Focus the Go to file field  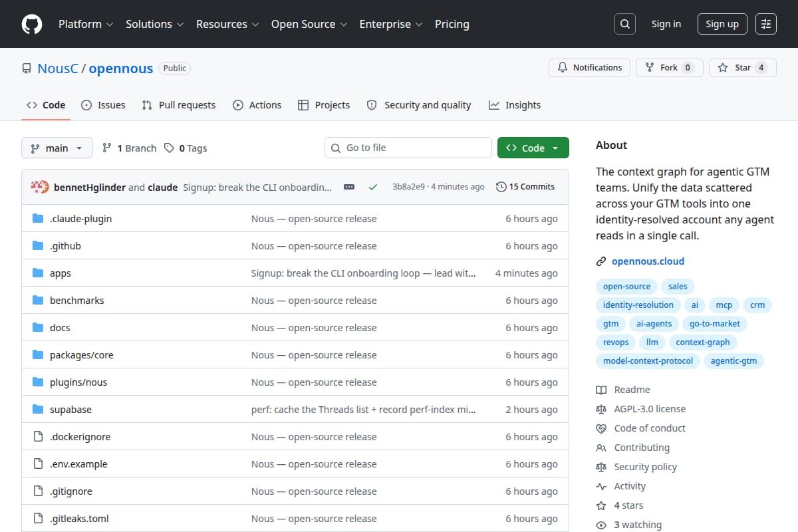(x=408, y=148)
